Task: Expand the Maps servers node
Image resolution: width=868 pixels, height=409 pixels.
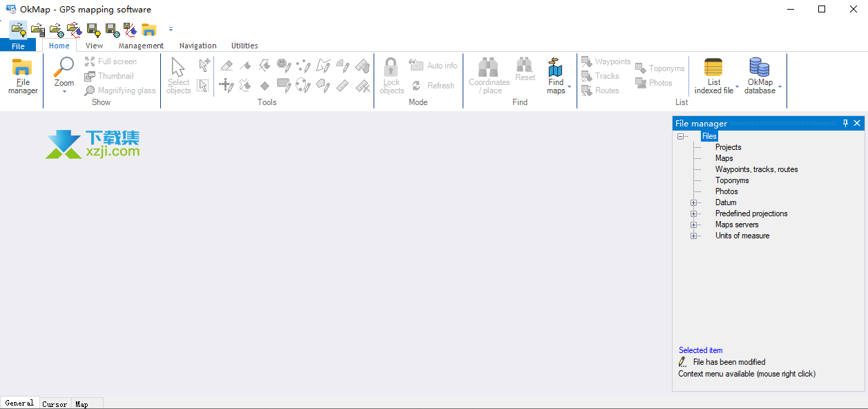Action: tap(694, 225)
